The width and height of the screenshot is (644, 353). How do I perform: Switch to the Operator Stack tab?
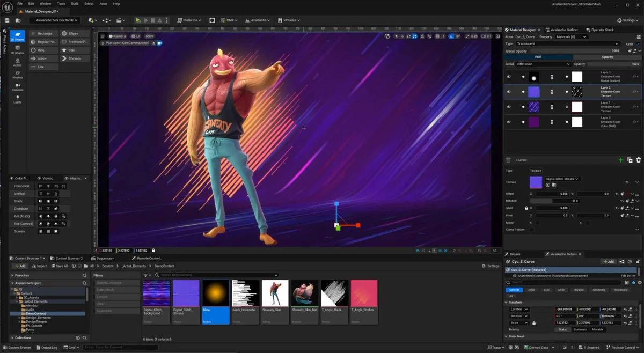click(600, 30)
